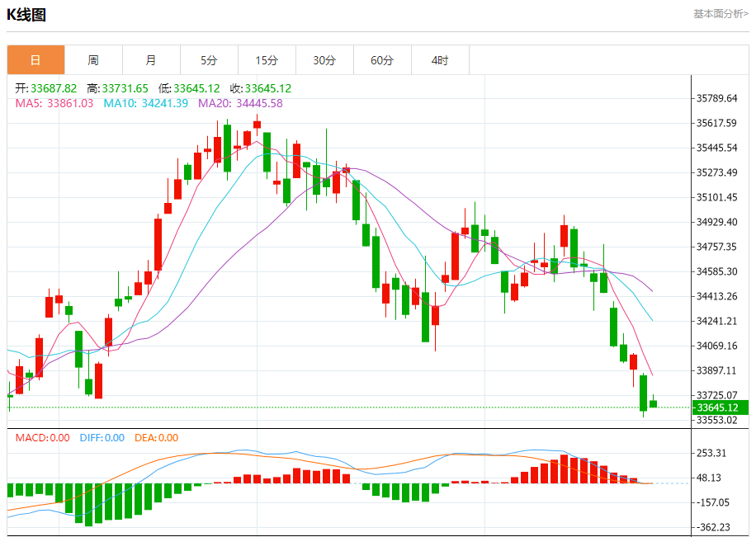Click the MA10: 34241.39 label
Viewport: 756px width, 537px height.
(x=145, y=104)
